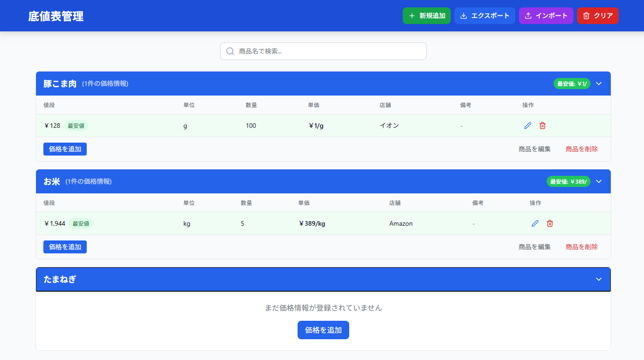
Task: Click 価格を追加 under お米
Action: [x=65, y=247]
